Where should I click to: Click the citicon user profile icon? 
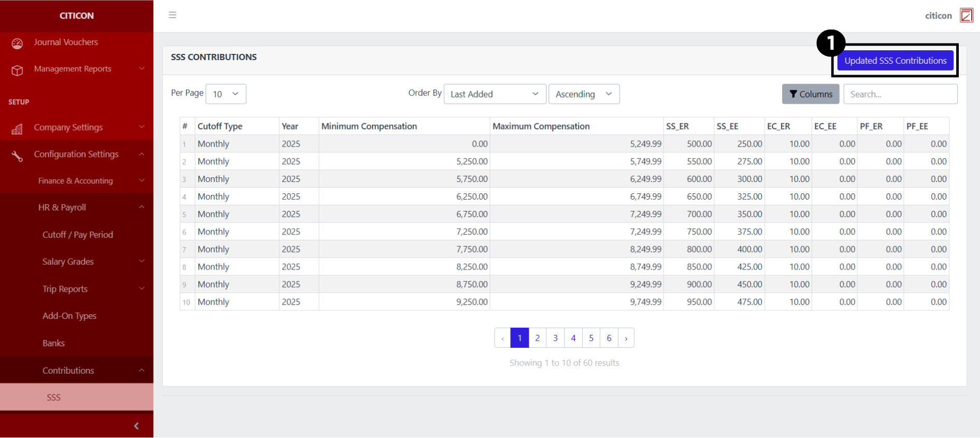tap(966, 16)
